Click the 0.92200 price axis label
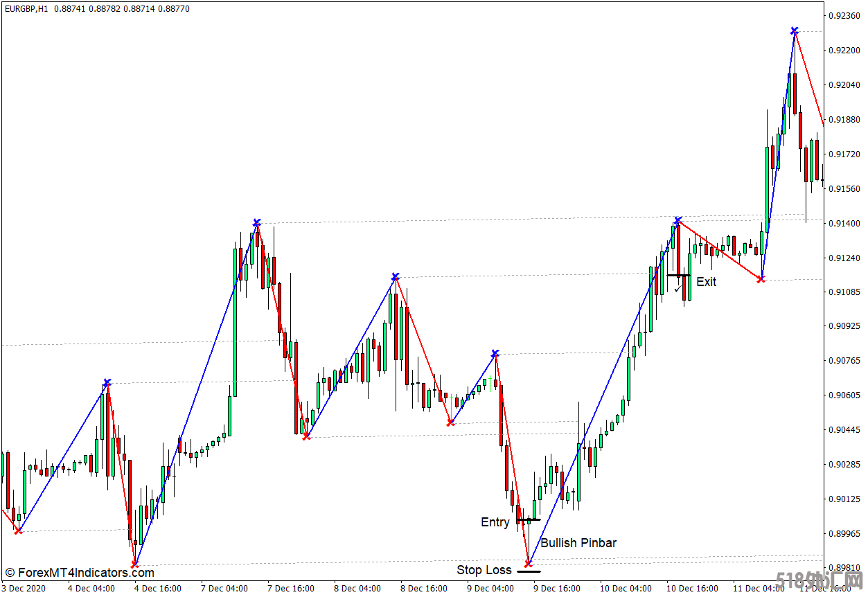 pyautogui.click(x=845, y=51)
